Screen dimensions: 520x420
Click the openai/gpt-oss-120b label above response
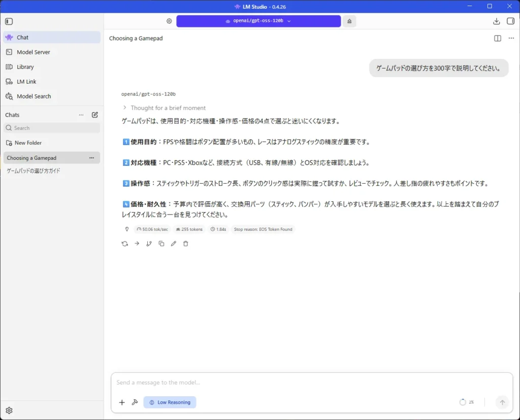[148, 94]
